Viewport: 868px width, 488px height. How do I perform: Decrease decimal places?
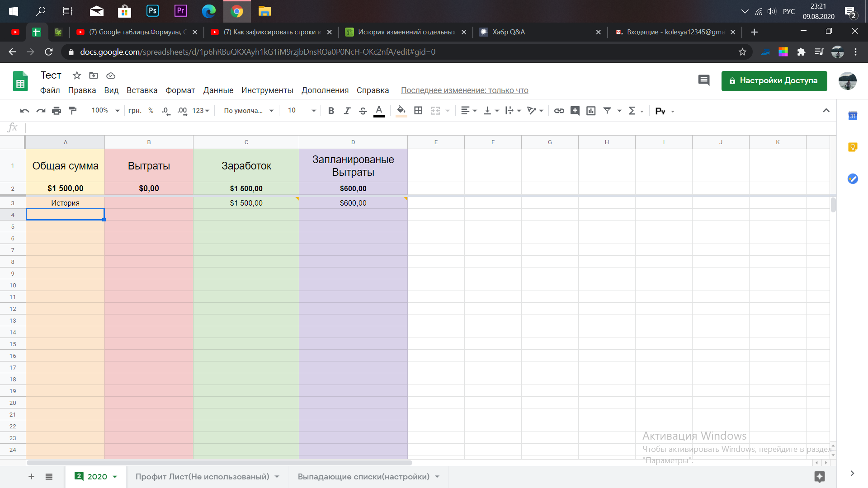(x=166, y=111)
